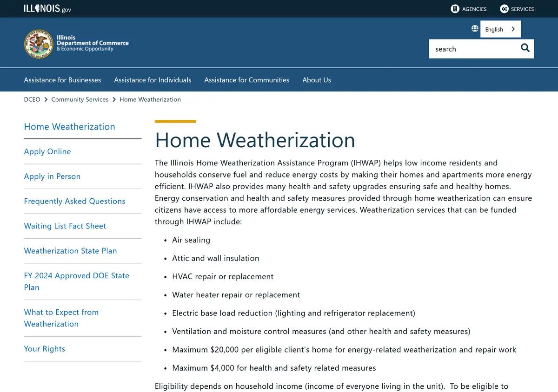Click the Agencies building icon
The height and width of the screenshot is (392, 558).
[455, 9]
